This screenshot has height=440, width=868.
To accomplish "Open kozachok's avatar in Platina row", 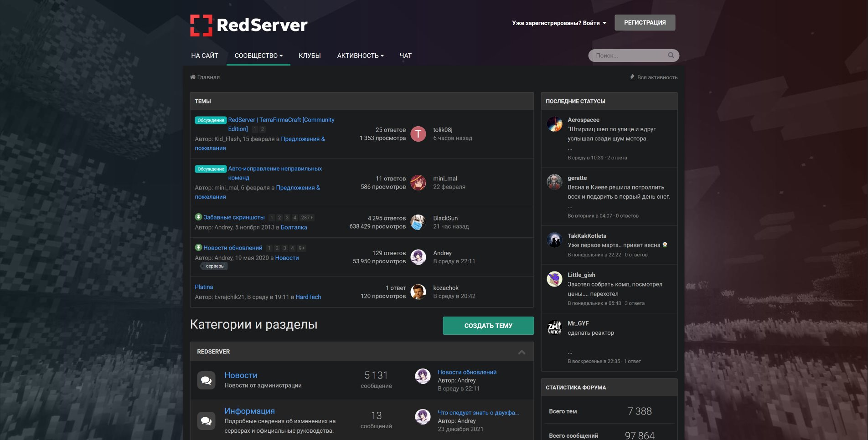I will (418, 292).
